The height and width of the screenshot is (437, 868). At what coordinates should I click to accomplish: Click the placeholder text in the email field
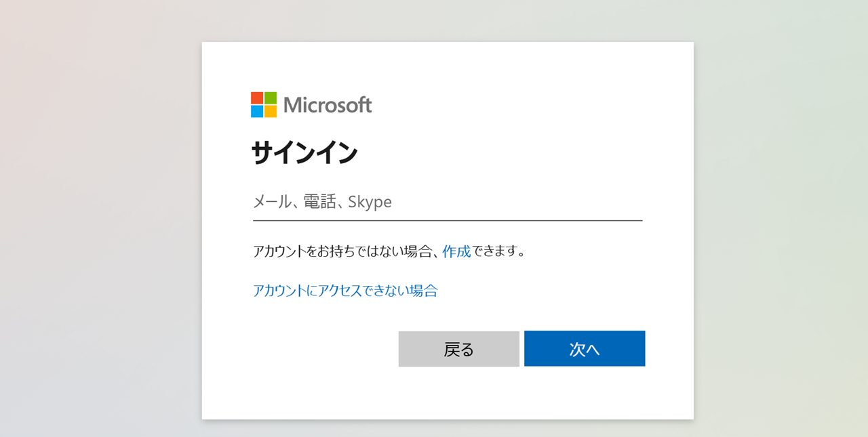click(321, 201)
